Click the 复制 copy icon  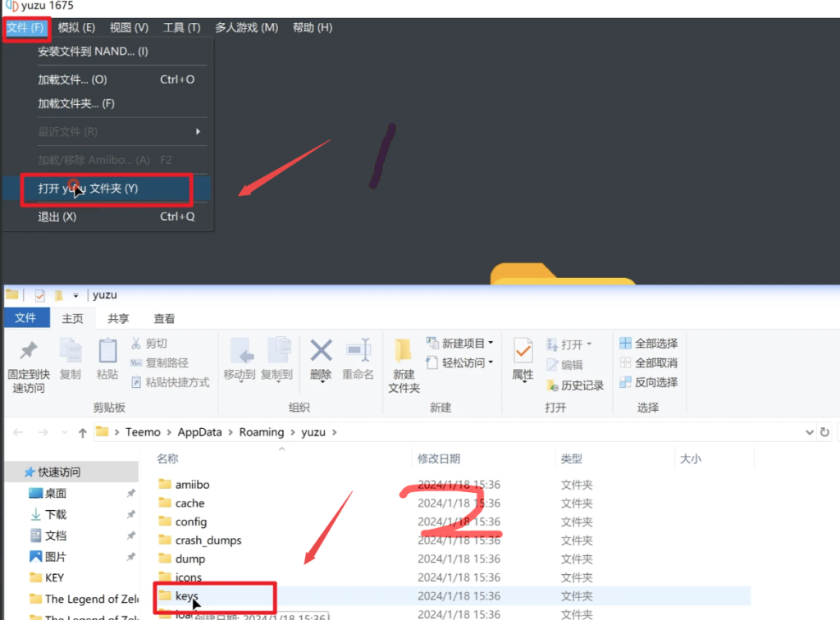(x=71, y=351)
